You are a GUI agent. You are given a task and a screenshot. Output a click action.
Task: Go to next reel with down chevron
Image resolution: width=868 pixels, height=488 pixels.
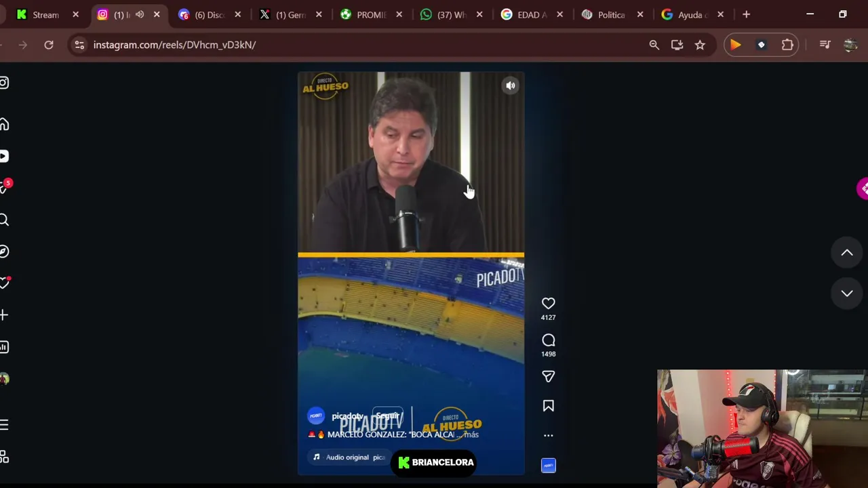[x=847, y=293]
